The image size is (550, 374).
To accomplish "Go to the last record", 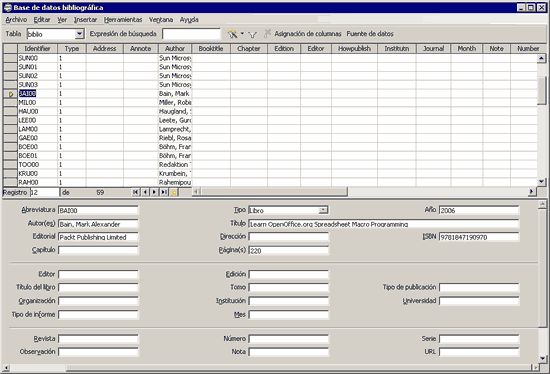I will 164,192.
